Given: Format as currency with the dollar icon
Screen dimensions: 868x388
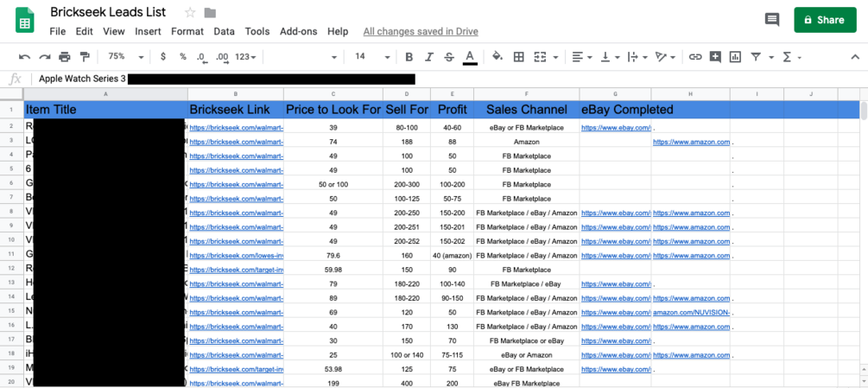Looking at the screenshot, I should pos(162,56).
